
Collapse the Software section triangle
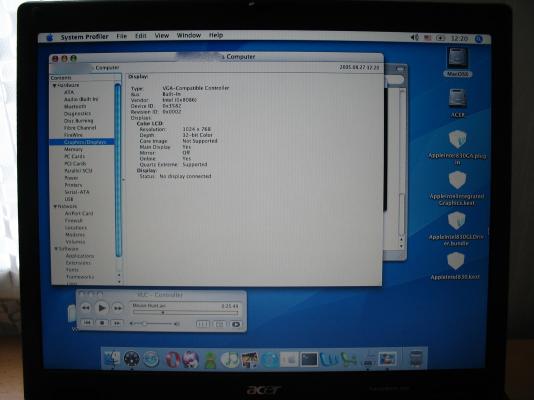(56, 249)
